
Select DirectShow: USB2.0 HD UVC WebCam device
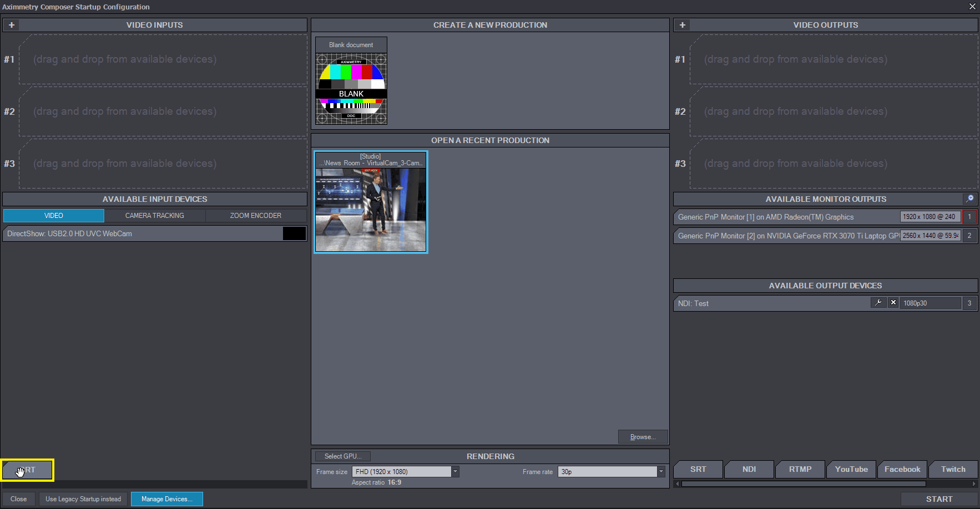(x=155, y=233)
